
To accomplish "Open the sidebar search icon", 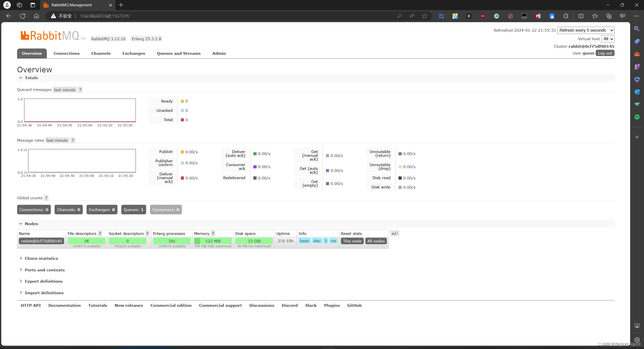I will 637,29.
